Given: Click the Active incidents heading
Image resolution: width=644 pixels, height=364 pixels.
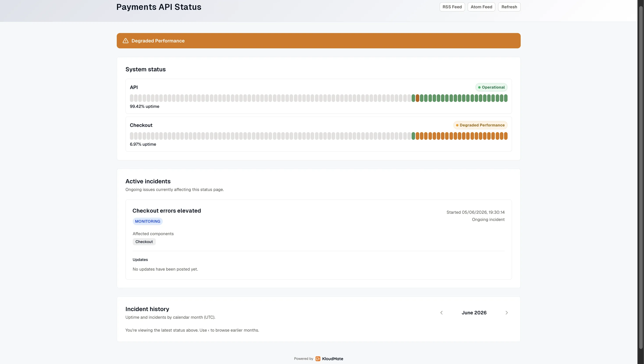Looking at the screenshot, I should click(x=148, y=181).
